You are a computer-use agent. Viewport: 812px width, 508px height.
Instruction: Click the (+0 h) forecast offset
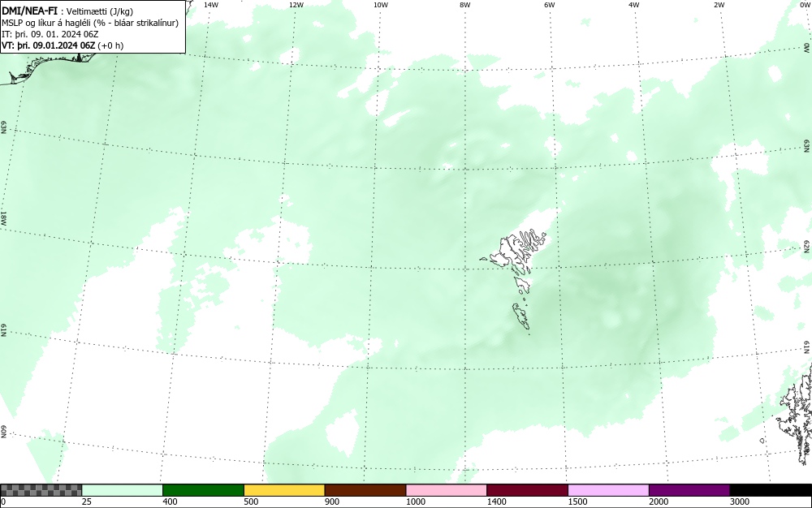pyautogui.click(x=110, y=45)
